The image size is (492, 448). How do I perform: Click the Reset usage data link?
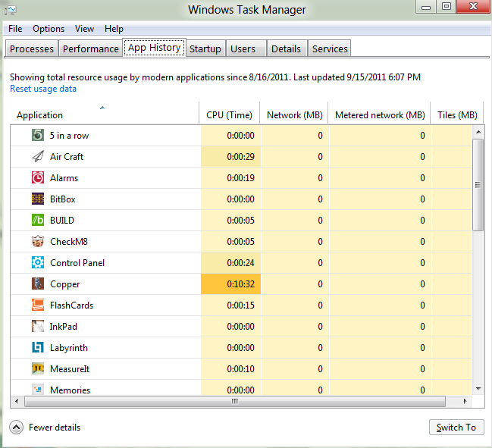[43, 89]
